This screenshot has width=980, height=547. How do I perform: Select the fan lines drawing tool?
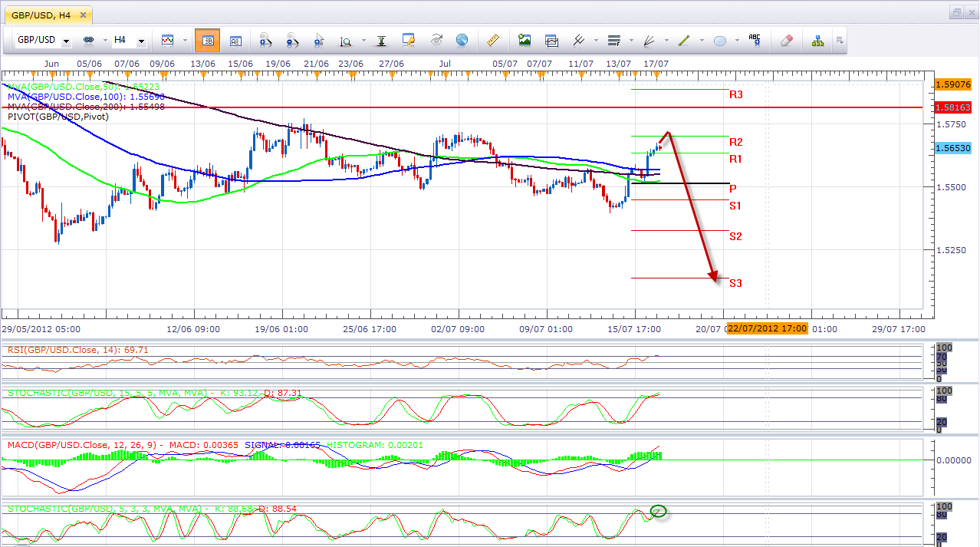click(x=649, y=40)
